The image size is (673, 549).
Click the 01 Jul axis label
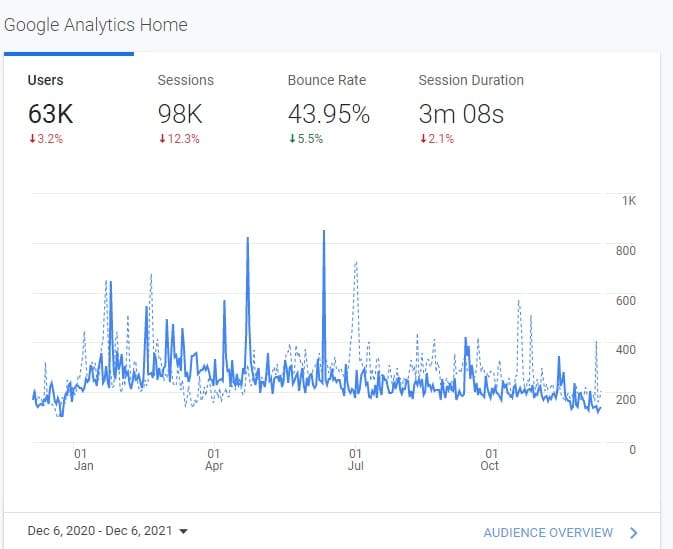pyautogui.click(x=355, y=460)
